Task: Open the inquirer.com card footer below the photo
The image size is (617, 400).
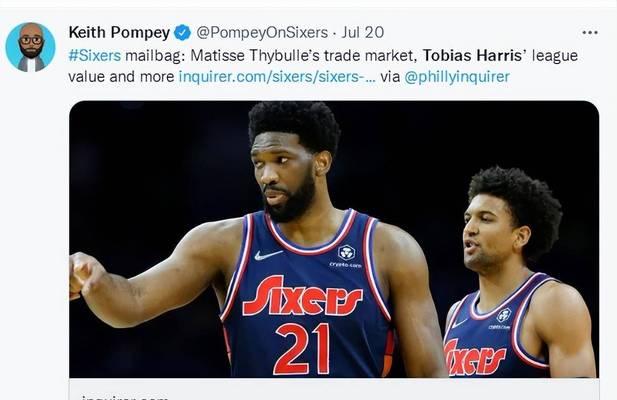Action: pyautogui.click(x=334, y=389)
